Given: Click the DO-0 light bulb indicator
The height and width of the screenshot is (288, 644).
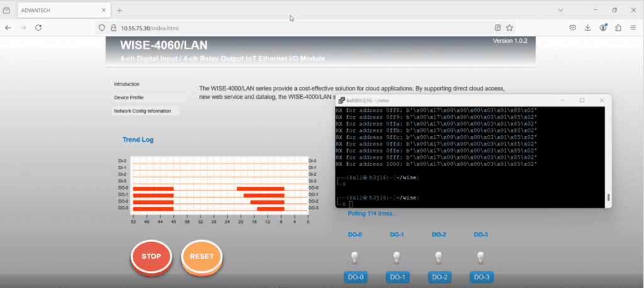Looking at the screenshot, I should 355,258.
